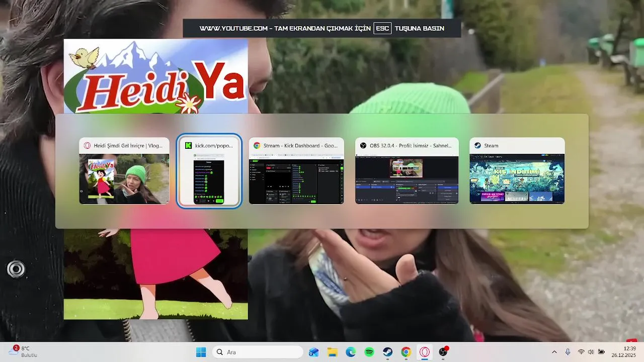Expand the hidden system tray icons chevron
The width and height of the screenshot is (644, 362).
click(x=554, y=352)
